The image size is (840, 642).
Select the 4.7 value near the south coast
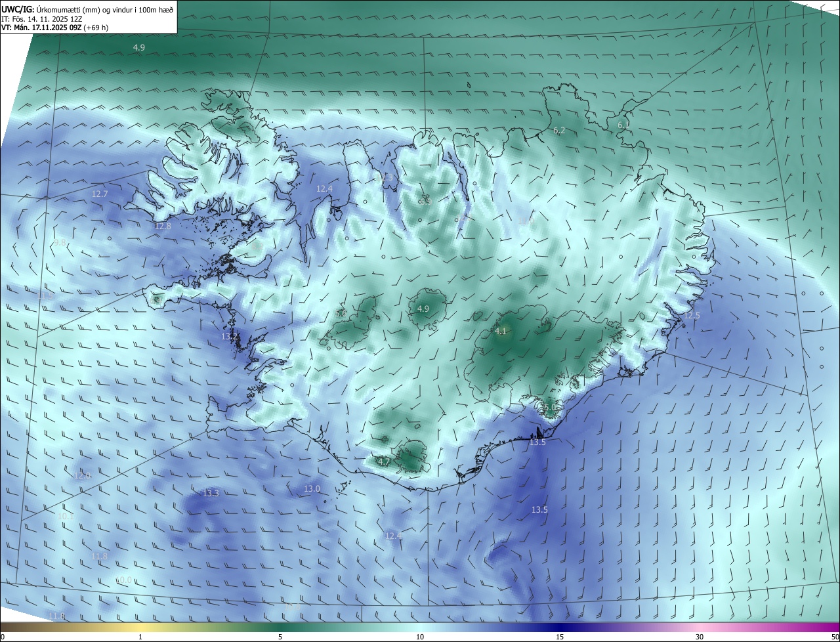385,461
